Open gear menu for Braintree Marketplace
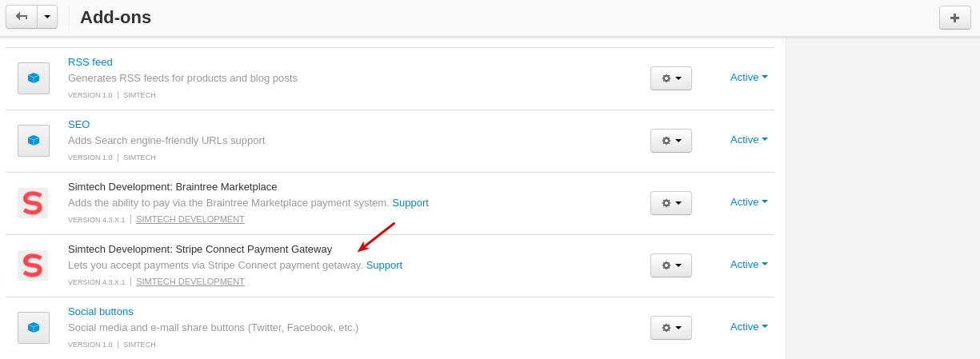 coord(671,203)
